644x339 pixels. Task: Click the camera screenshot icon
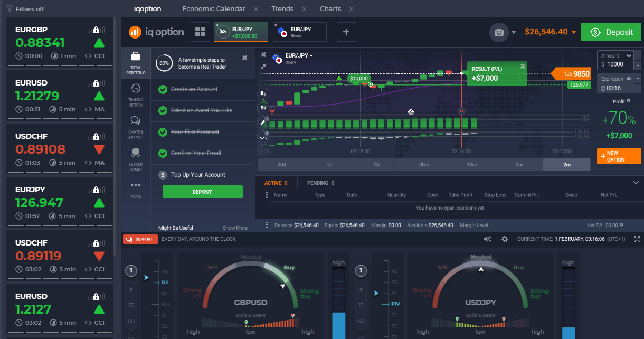pyautogui.click(x=499, y=32)
